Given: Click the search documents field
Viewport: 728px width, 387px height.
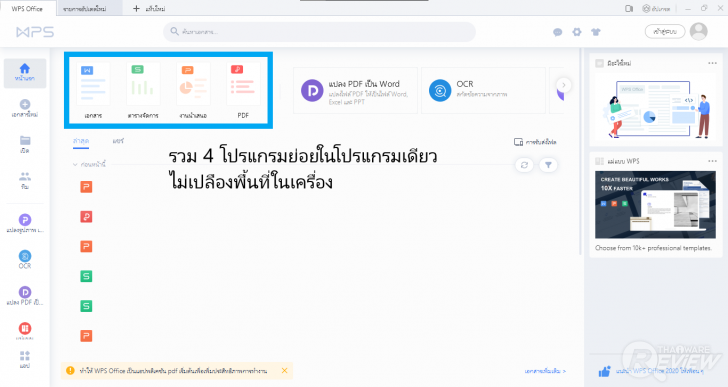Looking at the screenshot, I should click(319, 32).
